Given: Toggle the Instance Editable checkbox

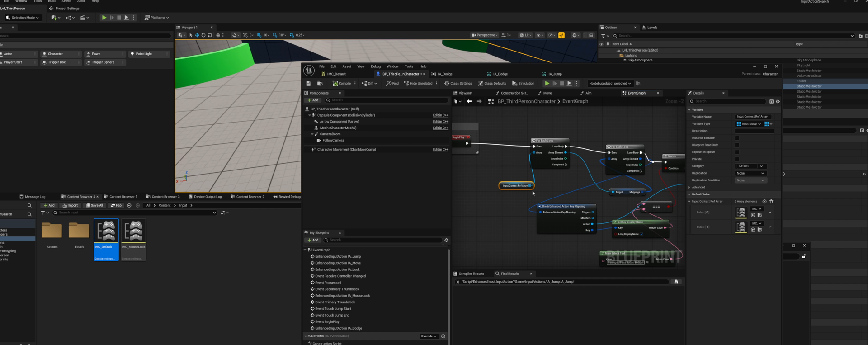Looking at the screenshot, I should (737, 138).
